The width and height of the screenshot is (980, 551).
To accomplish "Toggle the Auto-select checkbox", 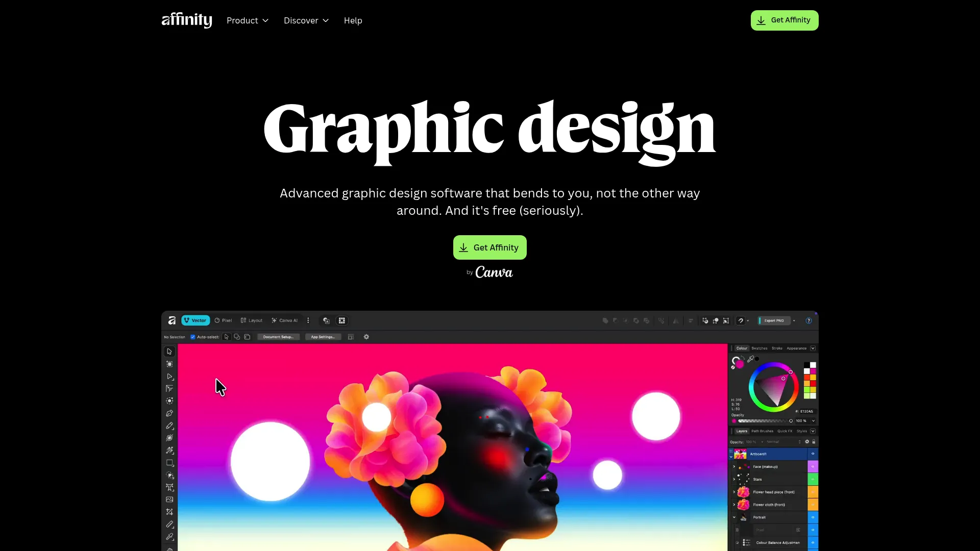I will click(x=193, y=337).
